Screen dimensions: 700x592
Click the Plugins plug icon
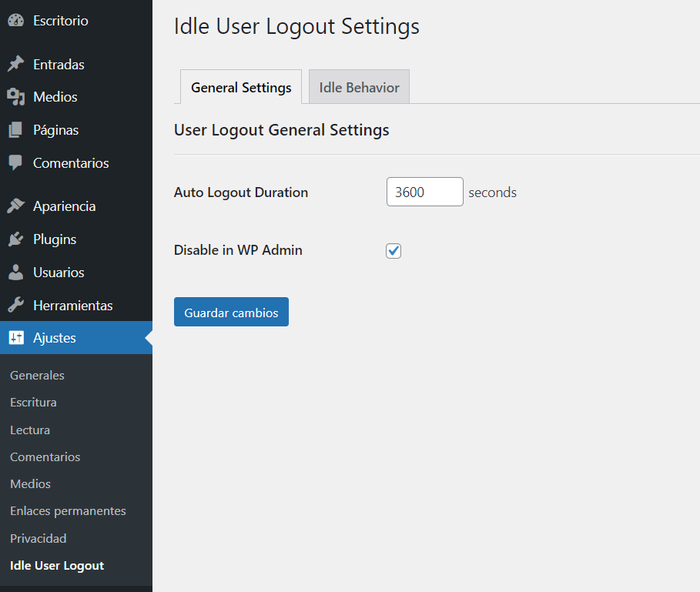click(16, 239)
